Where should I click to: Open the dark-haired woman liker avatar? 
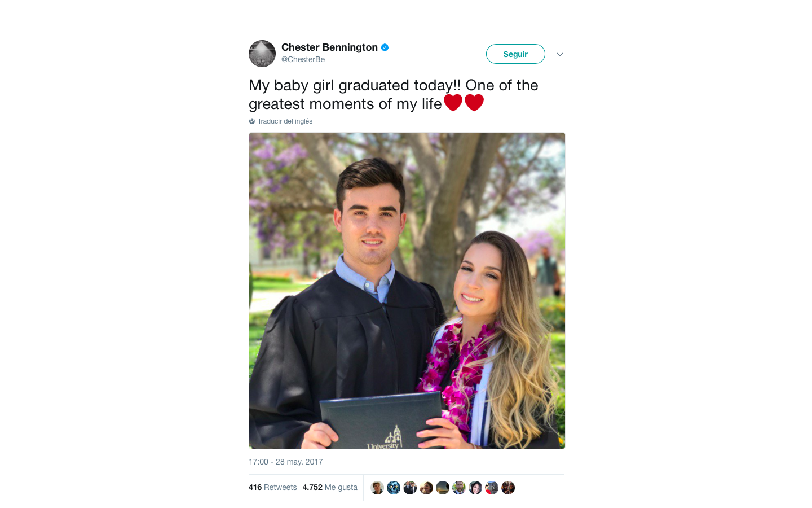click(475, 488)
